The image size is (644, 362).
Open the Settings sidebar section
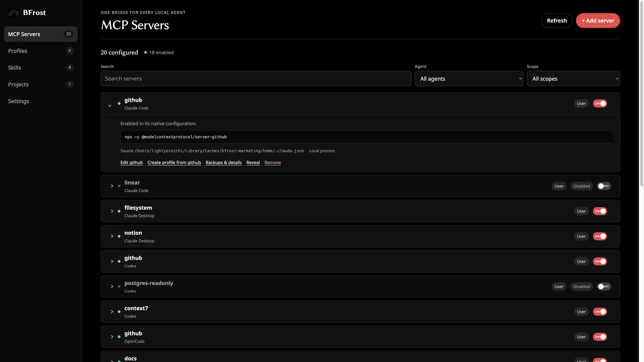click(41, 101)
